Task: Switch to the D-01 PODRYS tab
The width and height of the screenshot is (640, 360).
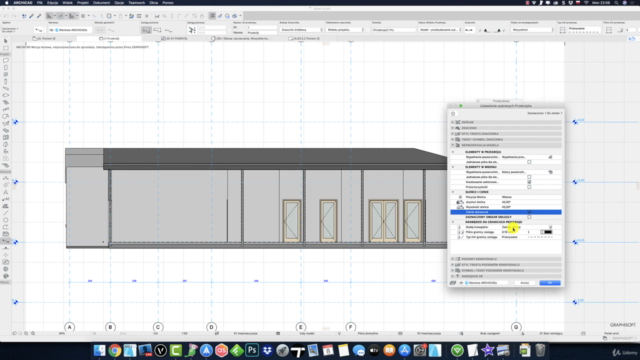Action: (x=174, y=38)
